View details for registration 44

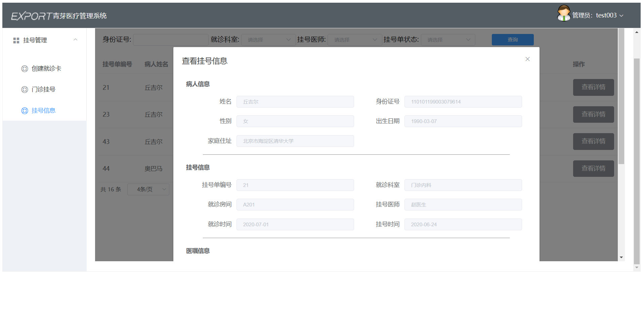click(593, 169)
